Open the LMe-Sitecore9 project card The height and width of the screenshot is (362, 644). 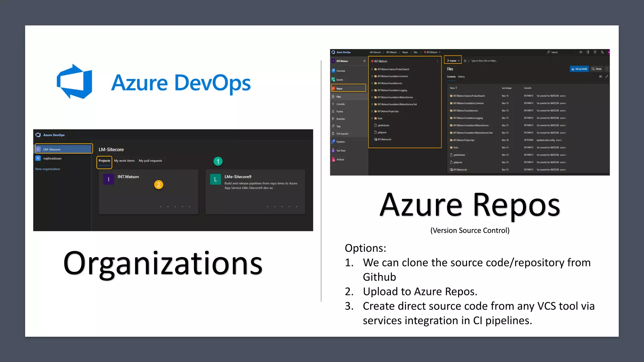[255, 192]
